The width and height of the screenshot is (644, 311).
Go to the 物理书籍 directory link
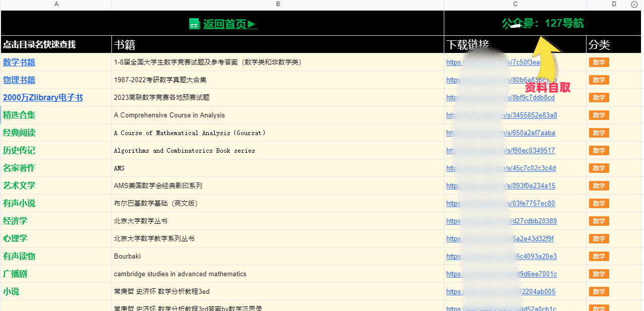coord(19,80)
